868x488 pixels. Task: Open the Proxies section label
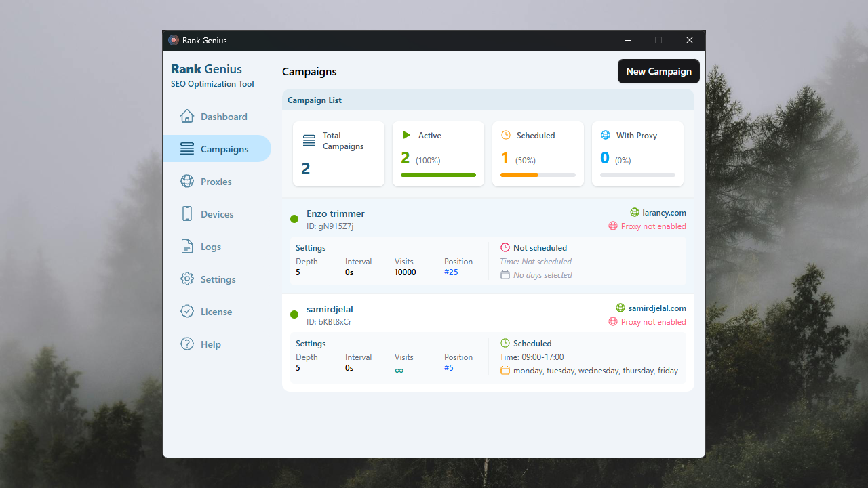216,182
